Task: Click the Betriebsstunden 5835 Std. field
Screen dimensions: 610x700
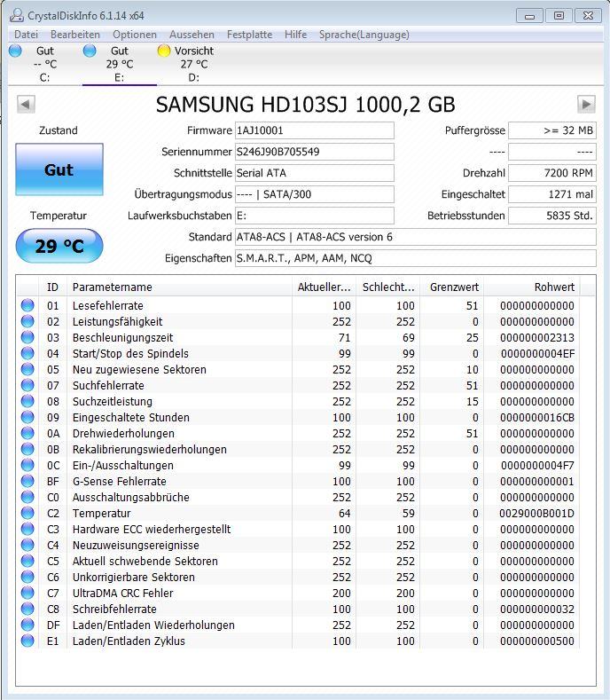Action: point(552,216)
